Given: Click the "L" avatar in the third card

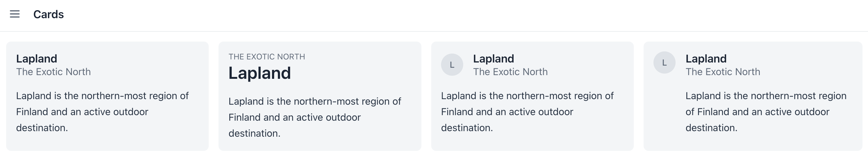Looking at the screenshot, I should pos(452,65).
